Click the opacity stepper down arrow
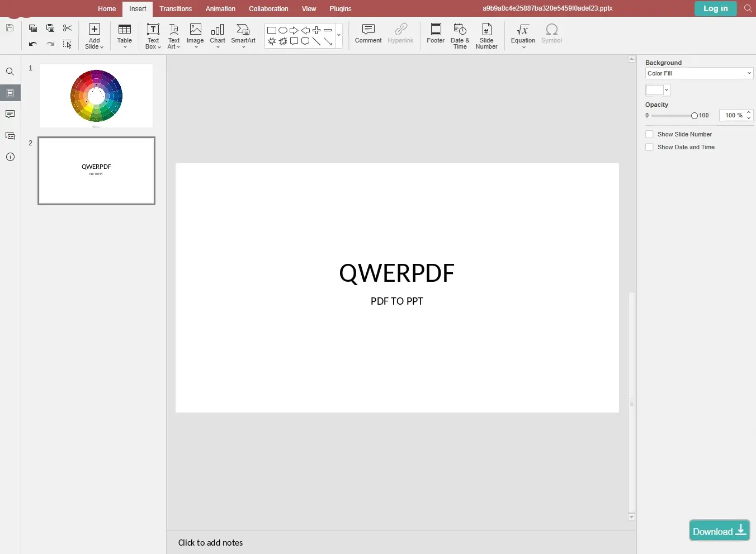The height and width of the screenshot is (554, 756). [749, 118]
